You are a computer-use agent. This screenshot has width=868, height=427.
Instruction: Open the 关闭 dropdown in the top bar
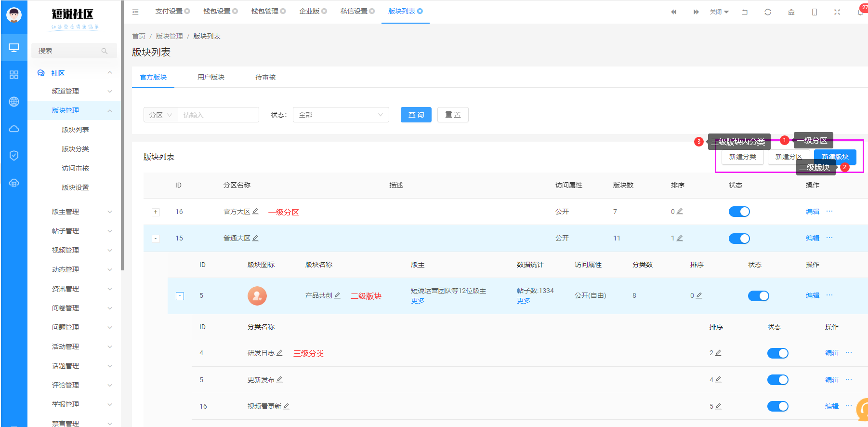pos(719,12)
